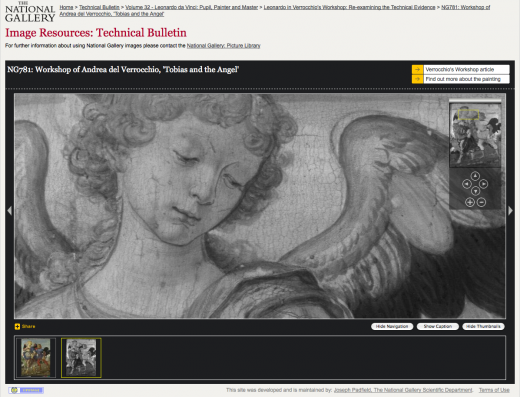Pan the image left with the left arrow
This screenshot has height=397, width=520.
click(467, 184)
